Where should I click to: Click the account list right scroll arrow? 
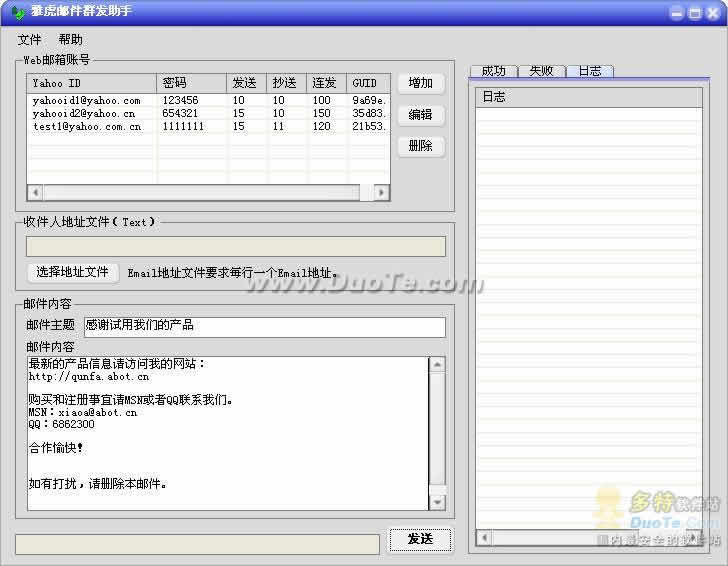click(382, 192)
